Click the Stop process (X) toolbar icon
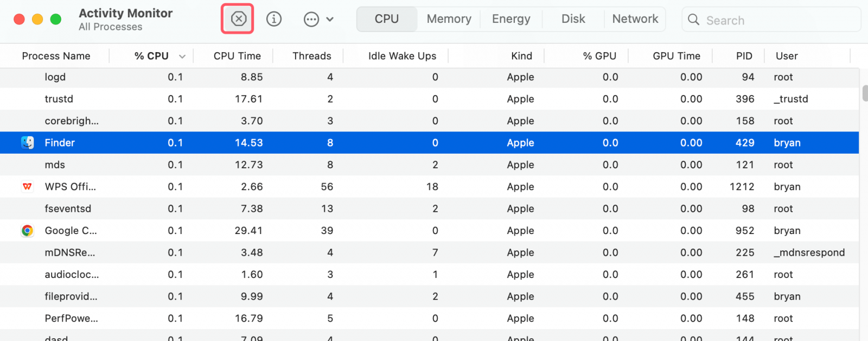The width and height of the screenshot is (868, 341). pyautogui.click(x=238, y=19)
